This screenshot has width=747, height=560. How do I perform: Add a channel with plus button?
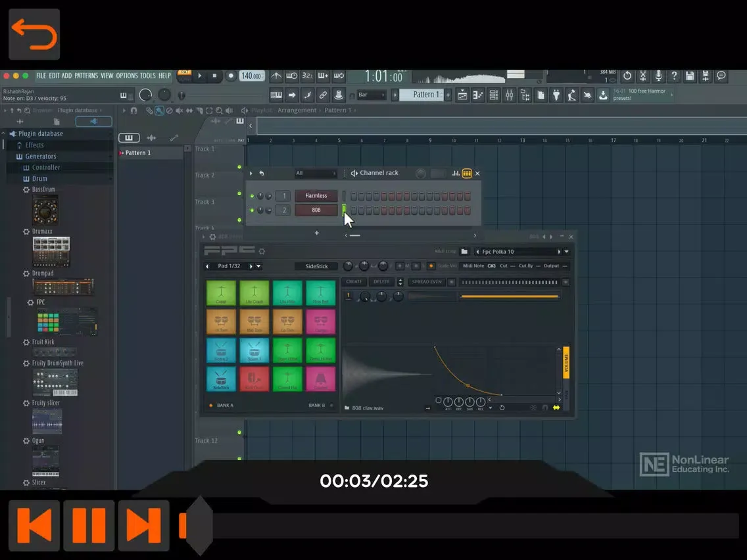coord(316,233)
